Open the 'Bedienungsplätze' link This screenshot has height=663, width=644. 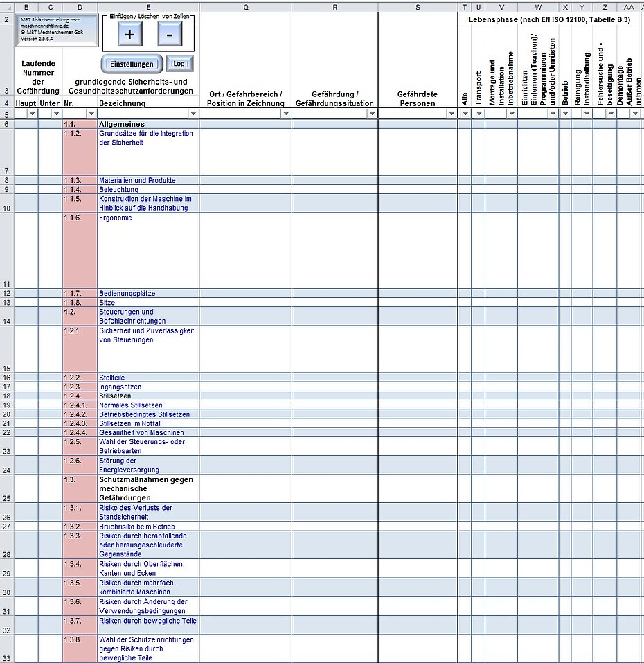[x=127, y=293]
